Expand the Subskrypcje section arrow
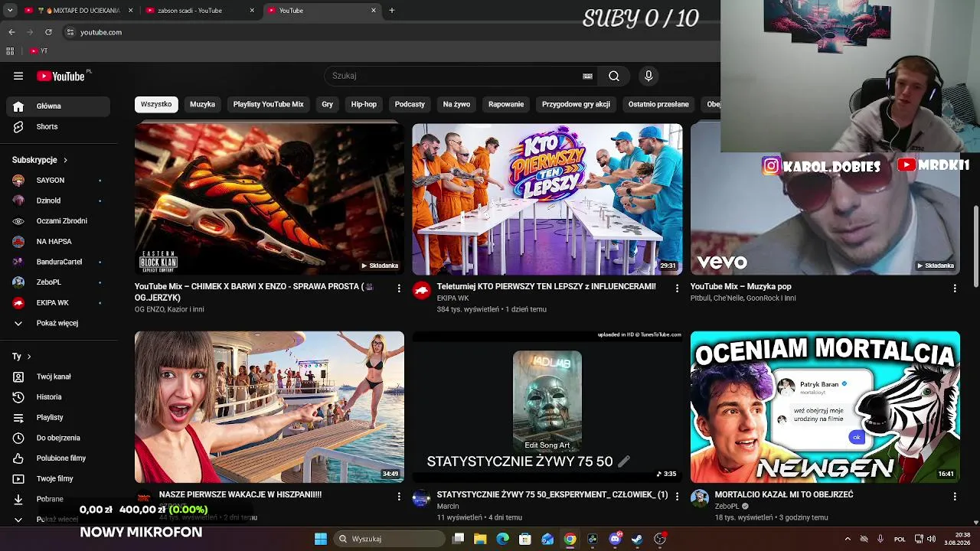980x551 pixels. (65, 160)
